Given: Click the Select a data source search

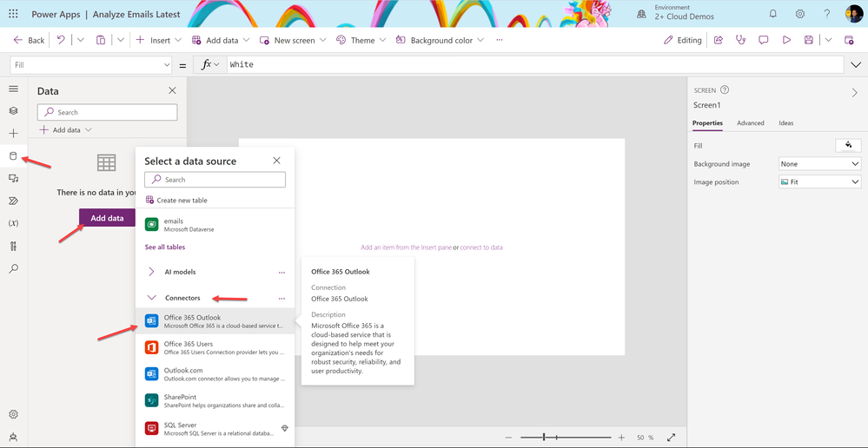Looking at the screenshot, I should [x=215, y=180].
